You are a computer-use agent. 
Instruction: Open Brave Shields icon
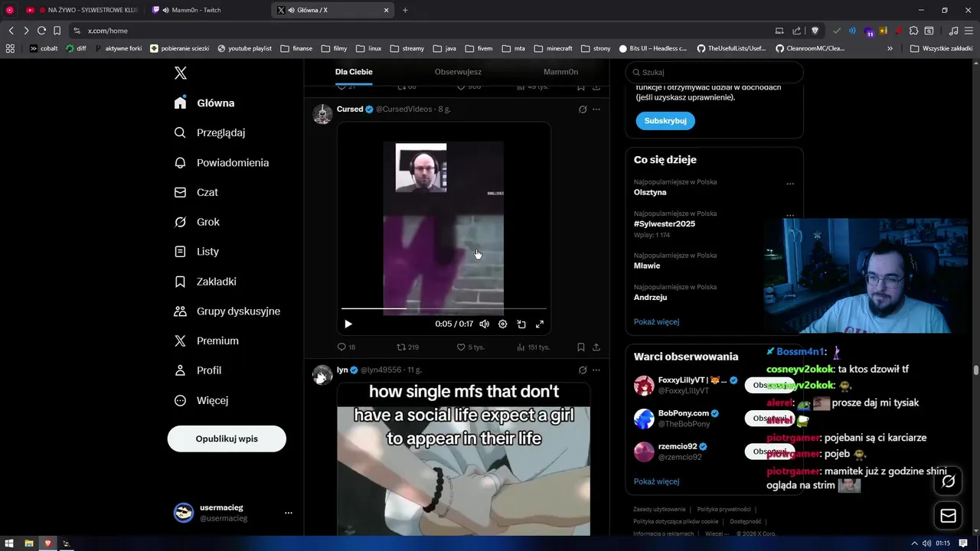point(815,31)
